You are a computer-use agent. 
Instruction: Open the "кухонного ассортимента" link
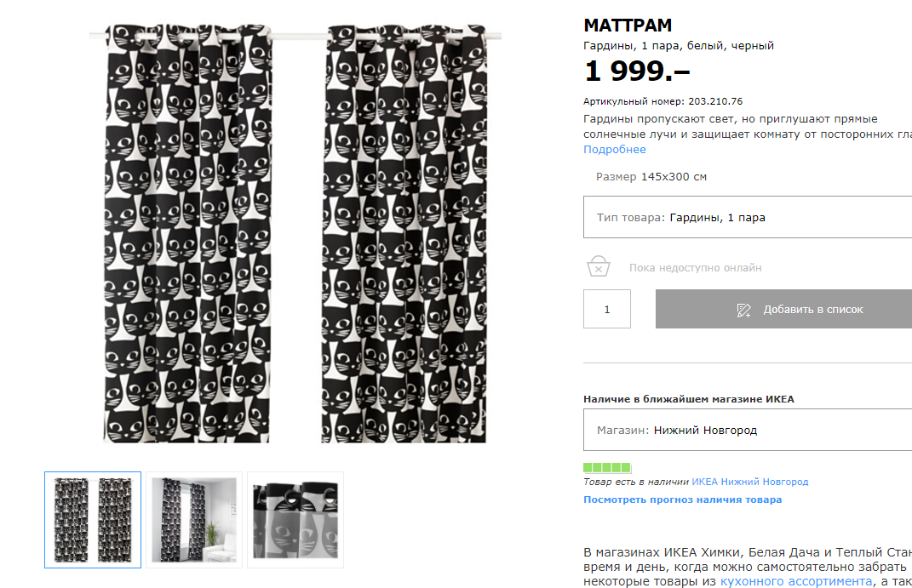[x=796, y=581]
